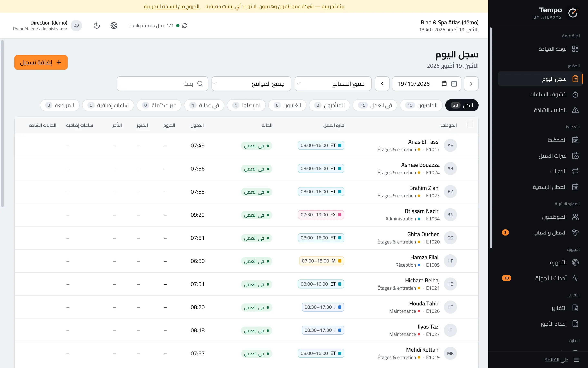Click the leave palm-tree icon العطل والغياب
The image size is (588, 368).
pyautogui.click(x=575, y=233)
